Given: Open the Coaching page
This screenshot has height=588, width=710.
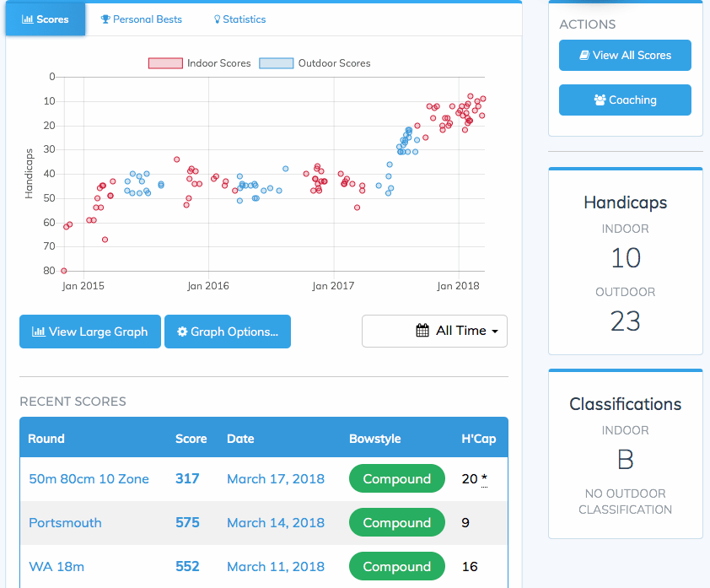Looking at the screenshot, I should coord(625,100).
